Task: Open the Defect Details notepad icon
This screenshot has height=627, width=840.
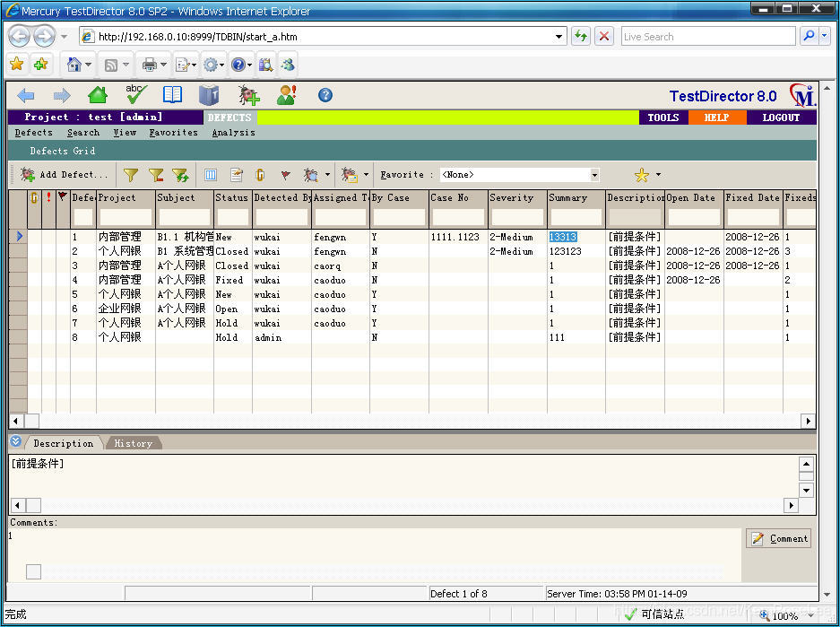Action: (x=237, y=175)
